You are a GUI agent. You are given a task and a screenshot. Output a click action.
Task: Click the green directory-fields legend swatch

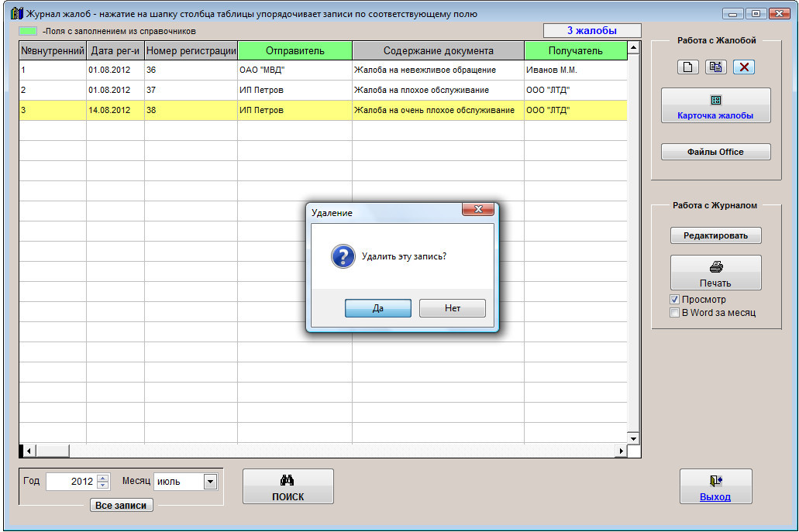pyautogui.click(x=28, y=31)
